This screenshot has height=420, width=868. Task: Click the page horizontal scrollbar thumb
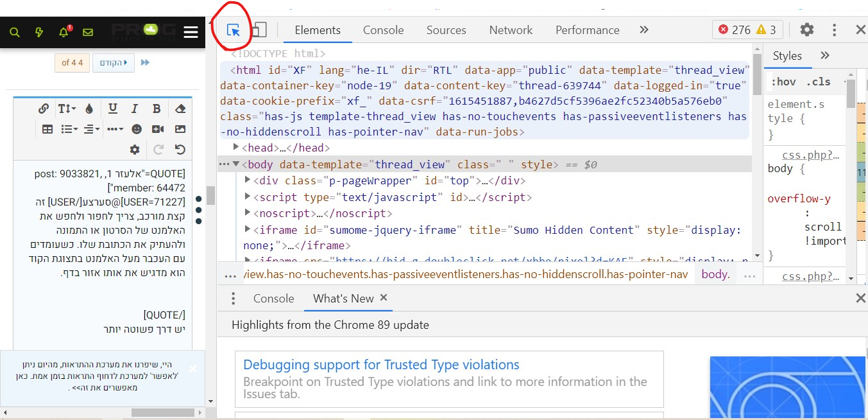(162, 412)
